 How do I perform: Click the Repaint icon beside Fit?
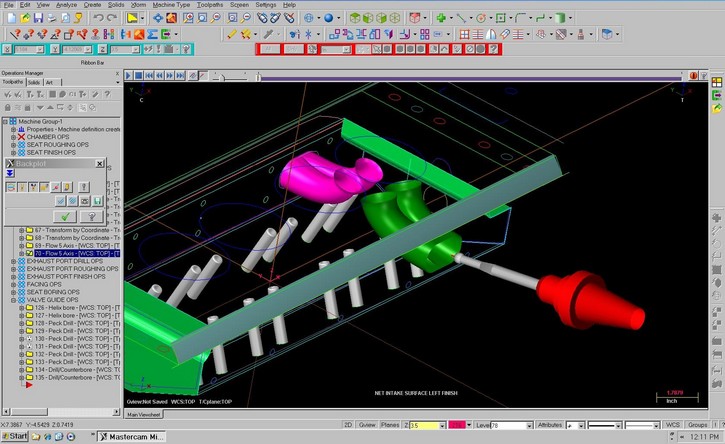point(172,18)
